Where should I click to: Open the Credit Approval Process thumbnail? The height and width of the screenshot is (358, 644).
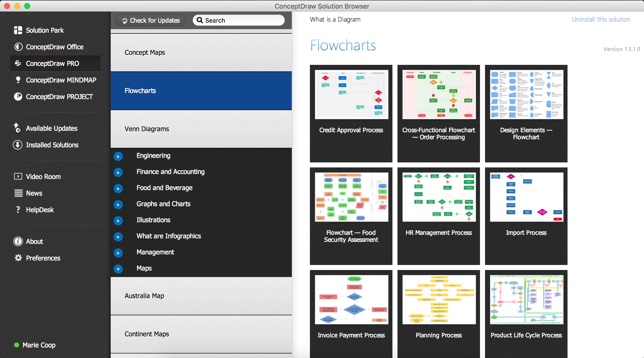[x=351, y=95]
